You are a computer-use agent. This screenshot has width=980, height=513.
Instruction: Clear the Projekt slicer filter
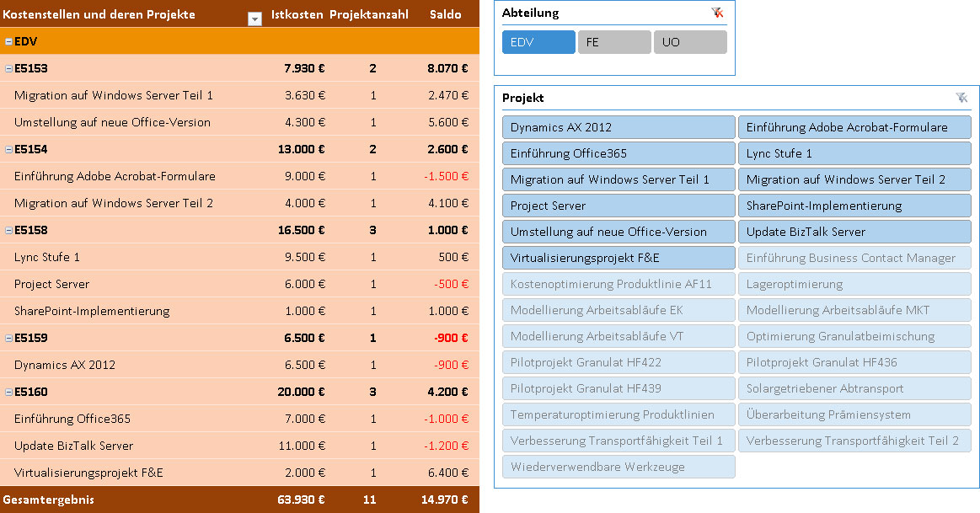pos(961,98)
